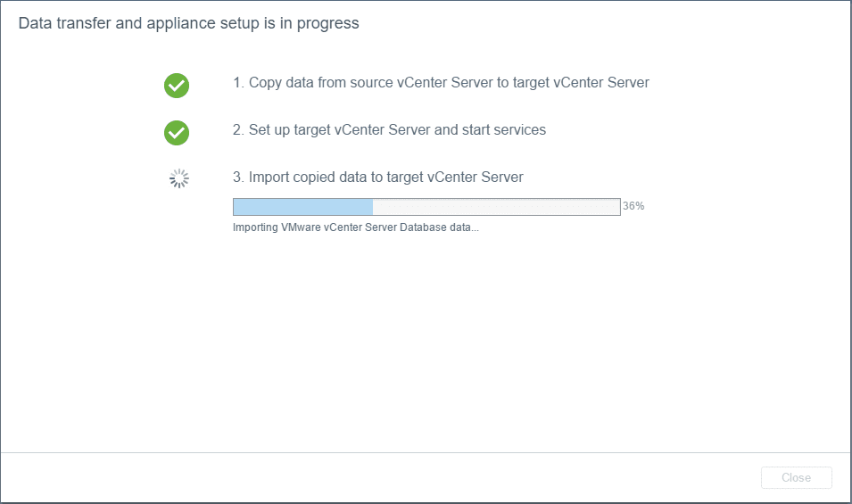This screenshot has height=504, width=852.
Task: Click the 36% progress percentage label
Action: (633, 206)
